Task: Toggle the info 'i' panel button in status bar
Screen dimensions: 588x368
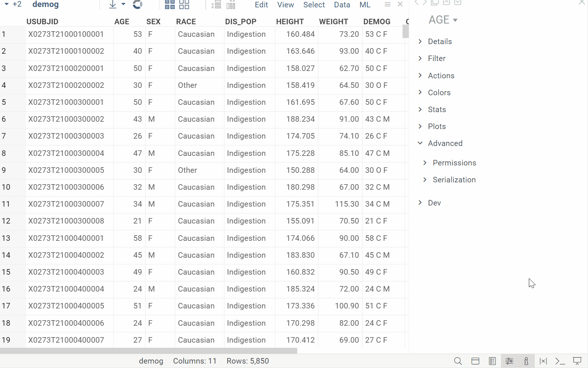Action: tap(526, 361)
